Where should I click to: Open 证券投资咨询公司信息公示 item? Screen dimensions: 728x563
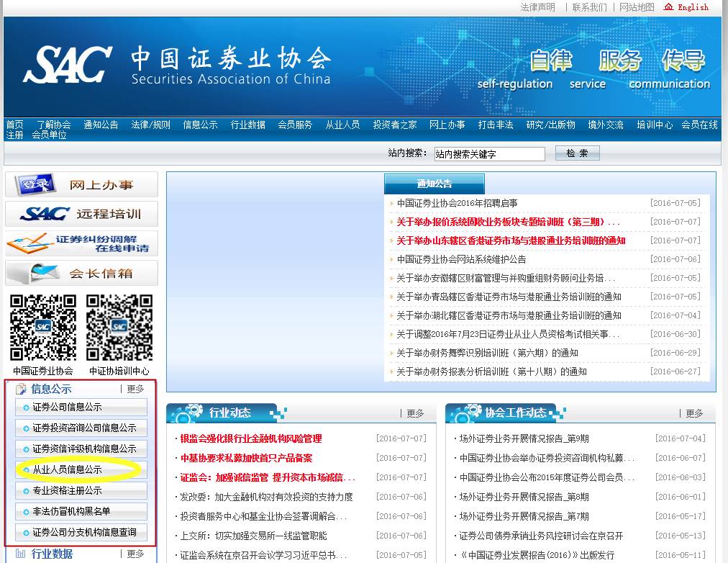(81, 428)
